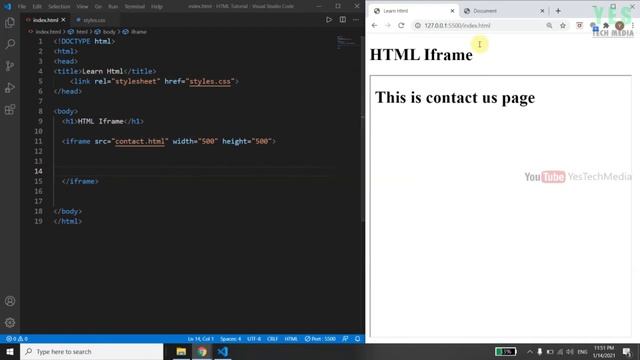Viewport: 640px width, 360px height.
Task: Open a new Chrome tab
Action: (558, 11)
